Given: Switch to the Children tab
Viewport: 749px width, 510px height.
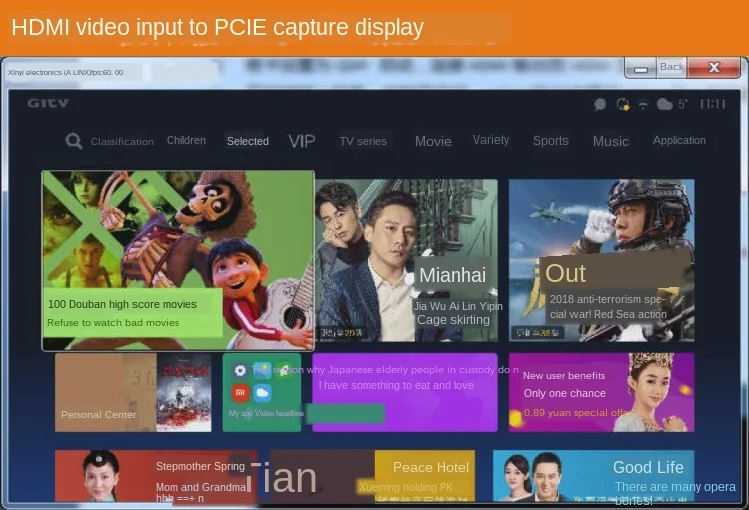Looking at the screenshot, I should point(186,140).
